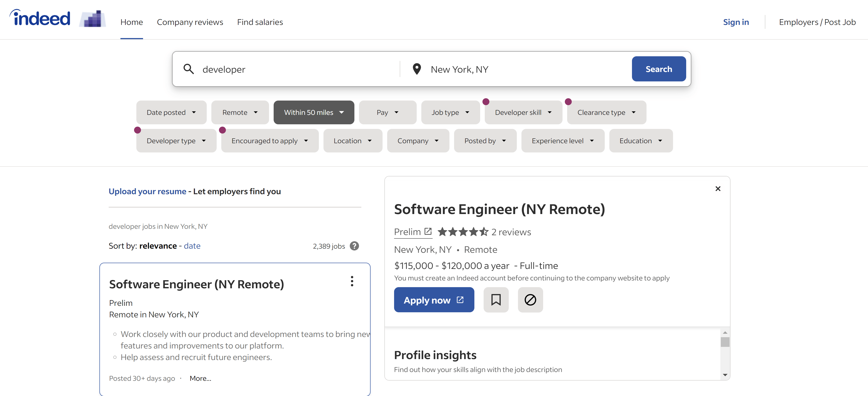Save job with bookmark icon
Image resolution: width=868 pixels, height=396 pixels.
coord(496,300)
